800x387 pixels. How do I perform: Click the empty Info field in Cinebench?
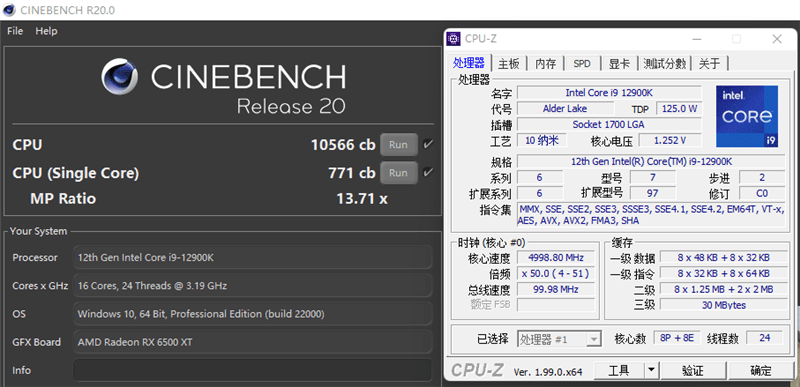pos(253,370)
